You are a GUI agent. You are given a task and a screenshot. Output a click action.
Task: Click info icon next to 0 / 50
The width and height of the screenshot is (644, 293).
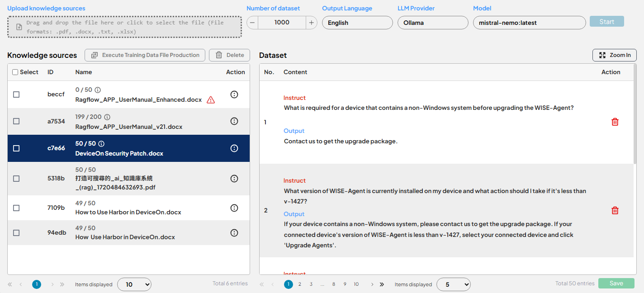[98, 90]
